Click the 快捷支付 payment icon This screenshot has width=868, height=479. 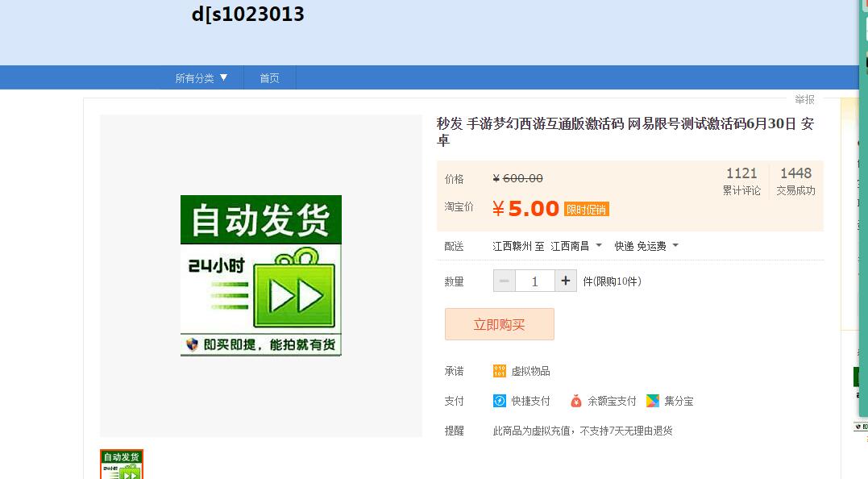pos(500,401)
